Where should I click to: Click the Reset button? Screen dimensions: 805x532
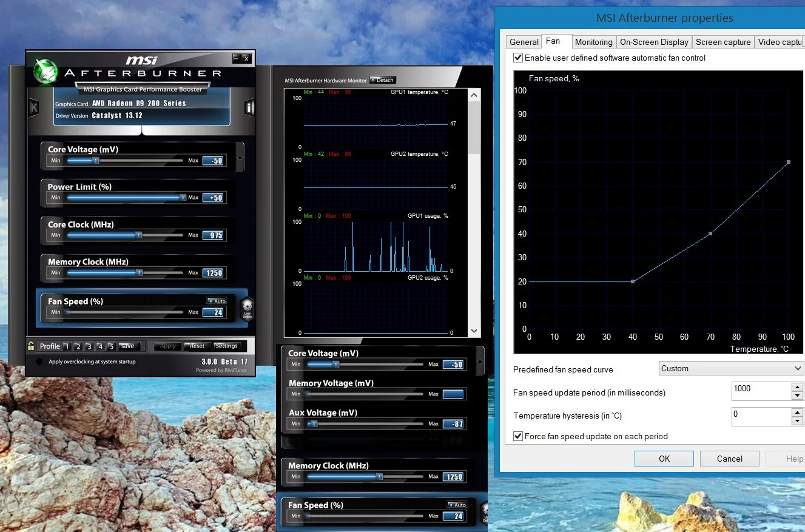197,346
